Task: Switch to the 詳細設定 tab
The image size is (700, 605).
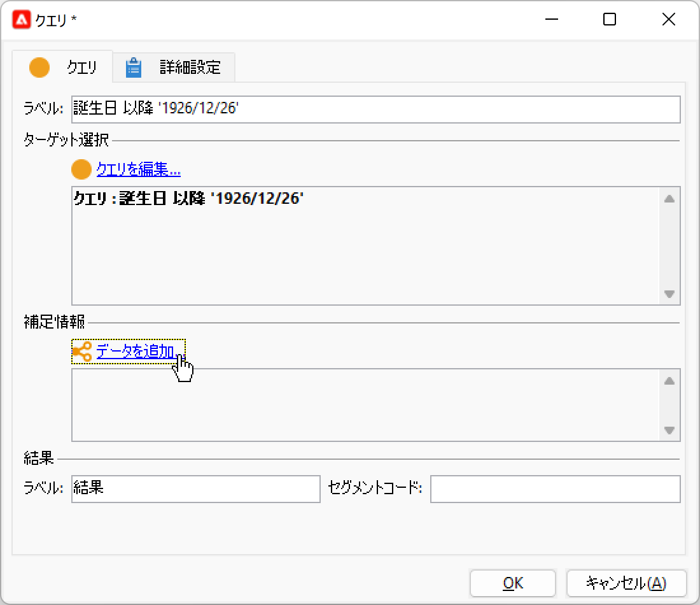Action: point(189,67)
